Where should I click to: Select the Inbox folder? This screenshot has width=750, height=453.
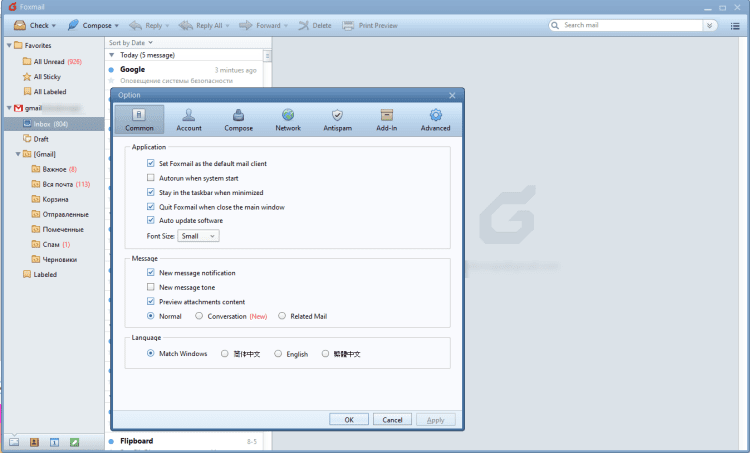pos(54,124)
